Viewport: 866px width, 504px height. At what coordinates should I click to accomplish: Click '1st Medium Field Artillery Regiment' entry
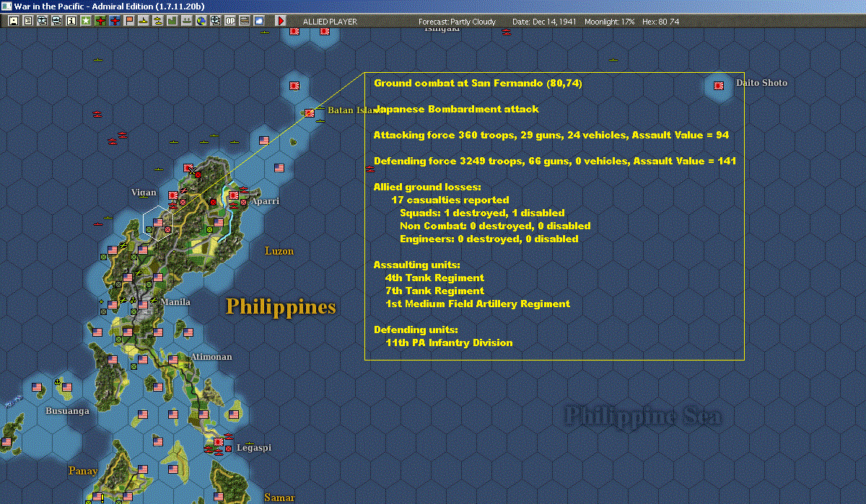click(478, 304)
